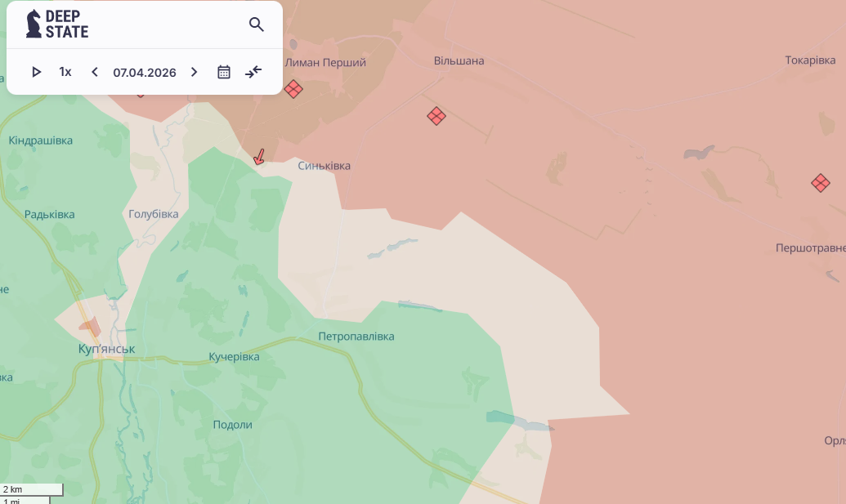Select the 07.04.2026 date field
The width and height of the screenshot is (846, 504).
click(x=145, y=72)
